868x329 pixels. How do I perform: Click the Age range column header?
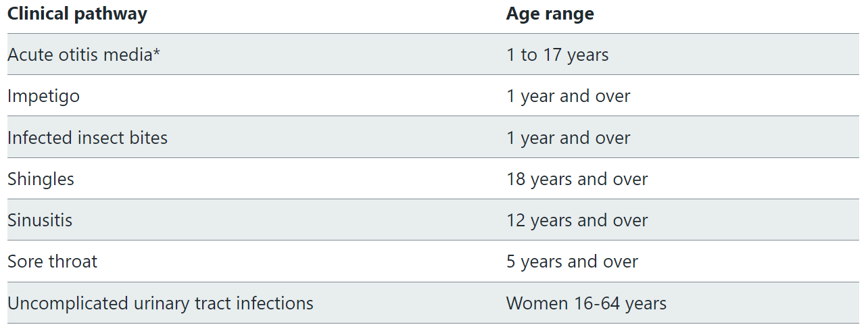[x=550, y=14]
